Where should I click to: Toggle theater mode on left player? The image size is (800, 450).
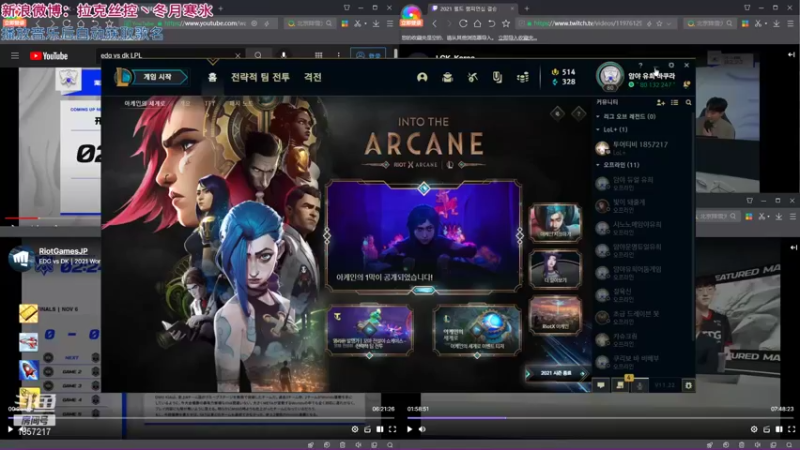[380, 429]
